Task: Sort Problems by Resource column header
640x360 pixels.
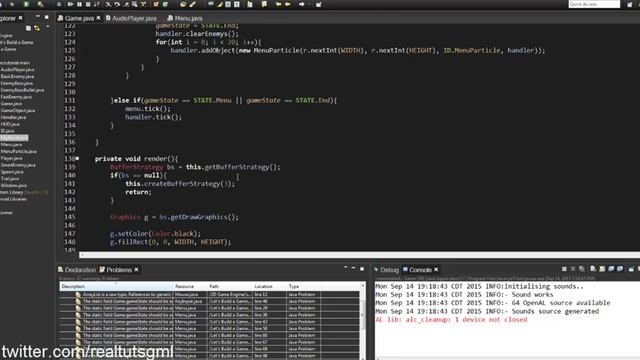Action: coord(190,286)
